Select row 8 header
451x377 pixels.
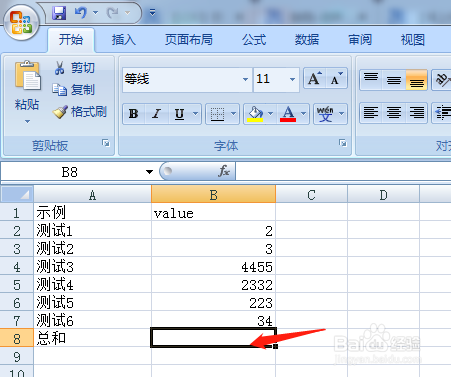tap(17, 338)
